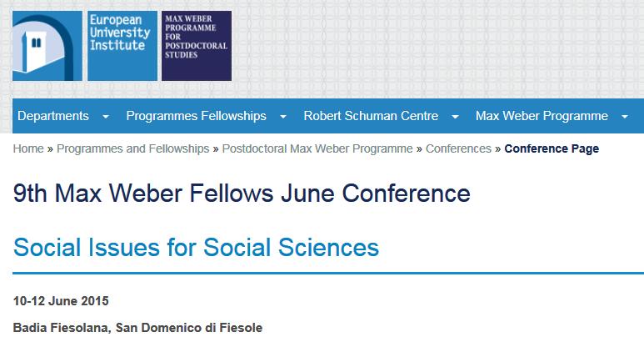Open the Departments menu item
The width and height of the screenshot is (644, 342).
(x=53, y=116)
